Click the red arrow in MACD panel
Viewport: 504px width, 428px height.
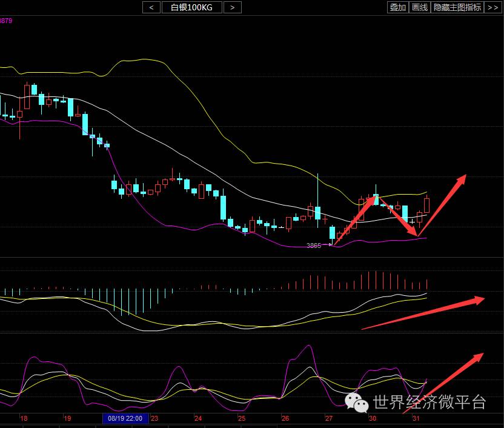tap(424, 313)
